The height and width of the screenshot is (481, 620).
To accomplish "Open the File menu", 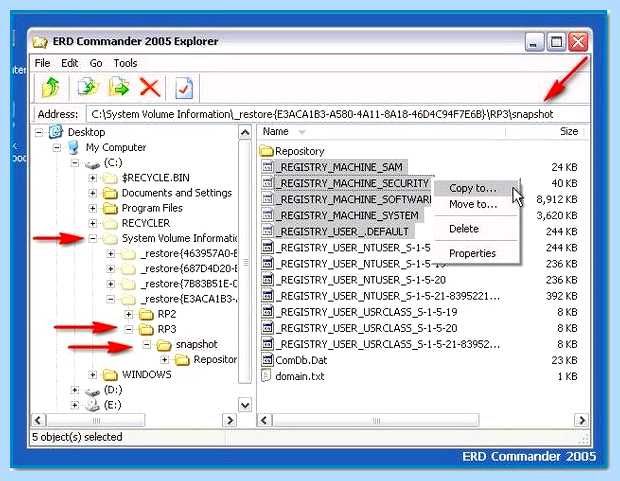I will coord(42,63).
